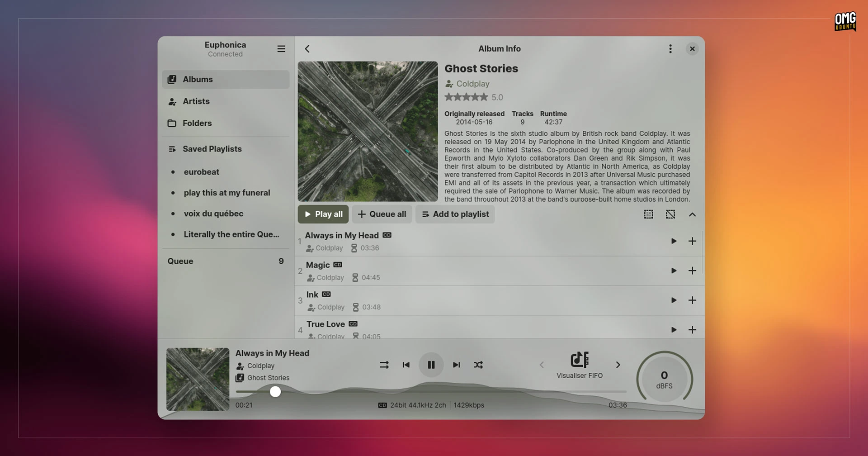
Task: Click the deselect all tracks icon
Action: pos(670,214)
